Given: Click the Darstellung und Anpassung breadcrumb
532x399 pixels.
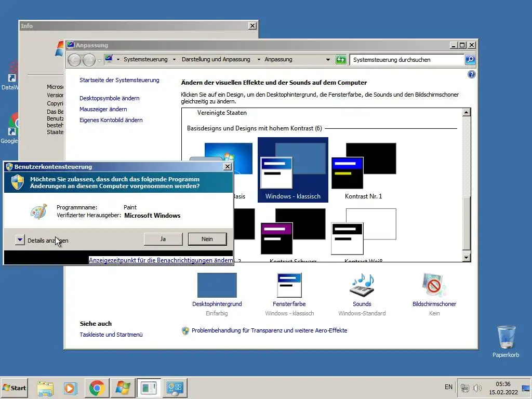Looking at the screenshot, I should coord(216,59).
